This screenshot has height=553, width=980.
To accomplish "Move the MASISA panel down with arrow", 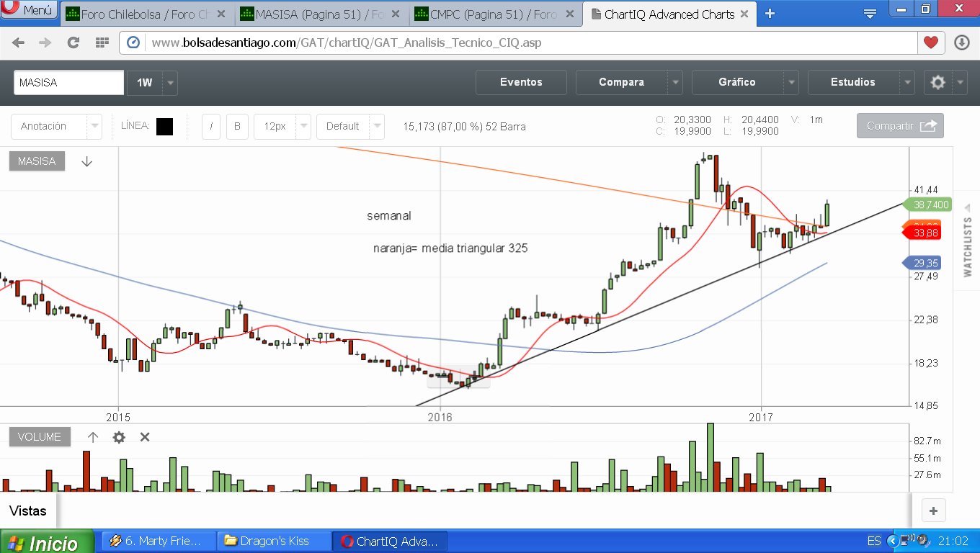I will pos(87,161).
